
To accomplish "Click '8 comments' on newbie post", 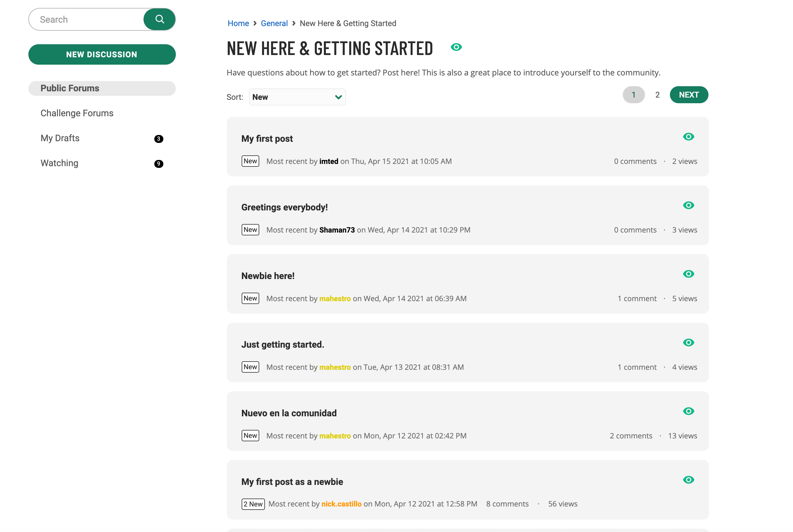I will (x=507, y=504).
